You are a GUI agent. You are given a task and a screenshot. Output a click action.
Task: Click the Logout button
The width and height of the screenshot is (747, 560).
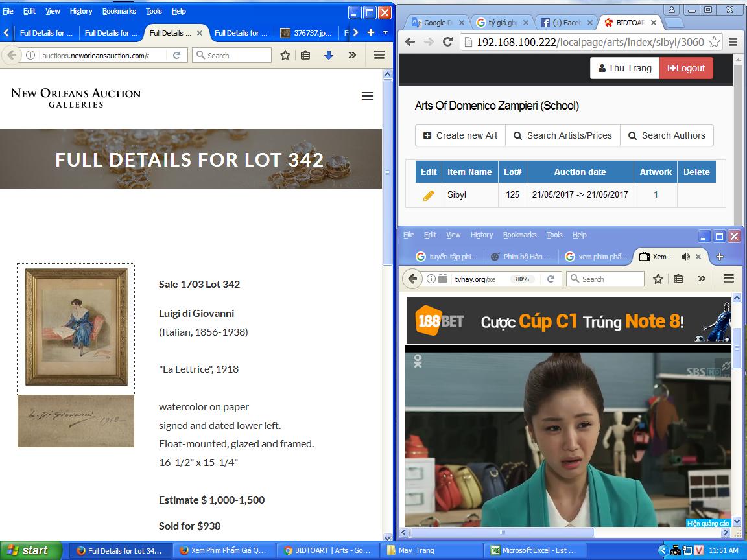686,68
